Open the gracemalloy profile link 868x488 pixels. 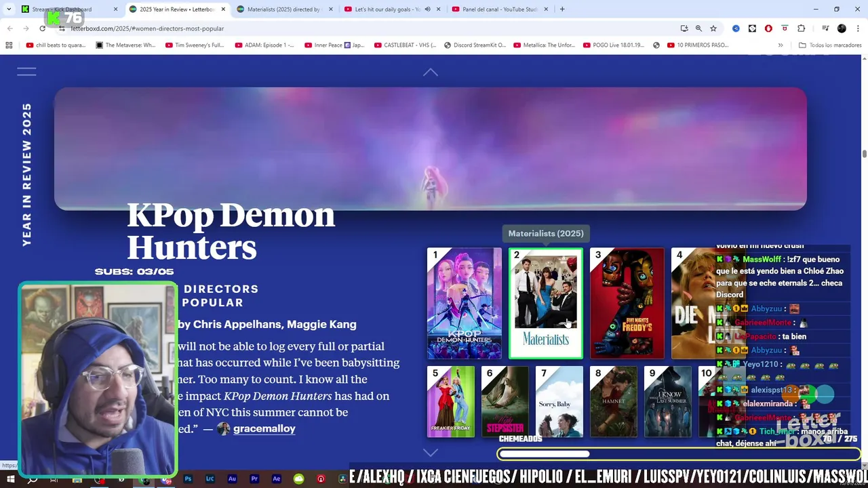point(264,428)
